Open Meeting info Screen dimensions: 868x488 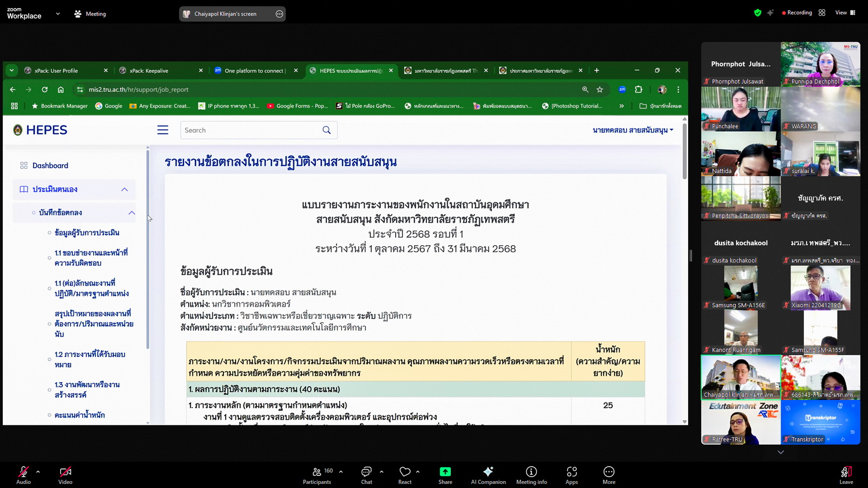tap(531, 474)
